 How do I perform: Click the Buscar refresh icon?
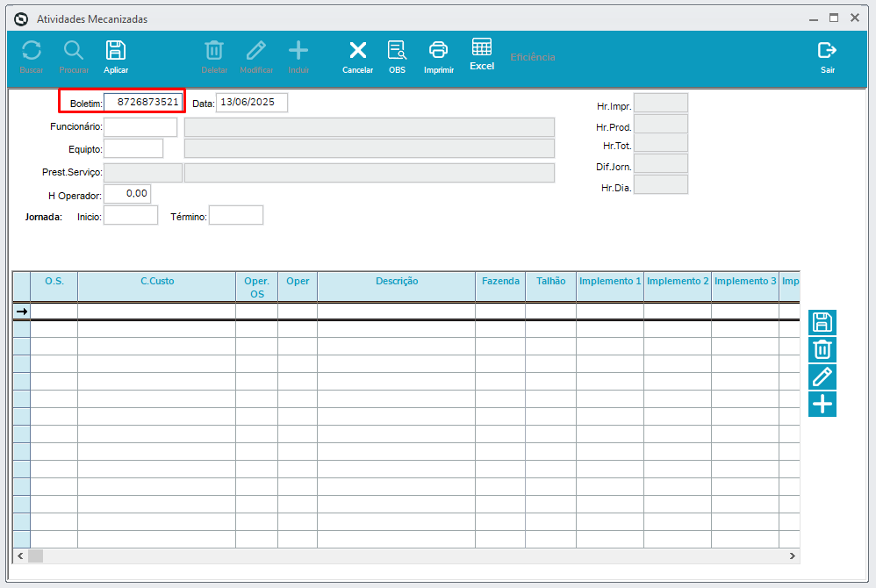click(x=32, y=51)
